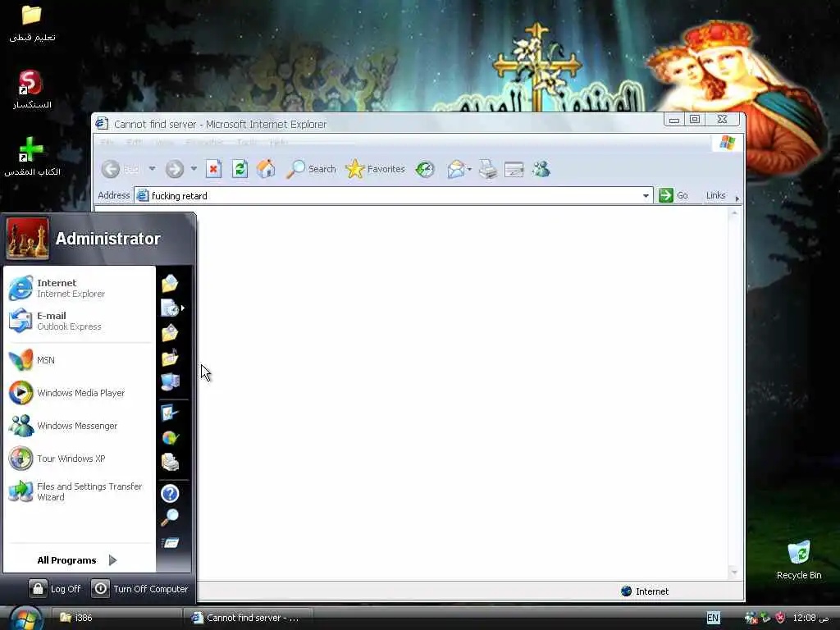This screenshot has width=840, height=630.
Task: Stop loading with the red X icon
Action: click(x=214, y=169)
